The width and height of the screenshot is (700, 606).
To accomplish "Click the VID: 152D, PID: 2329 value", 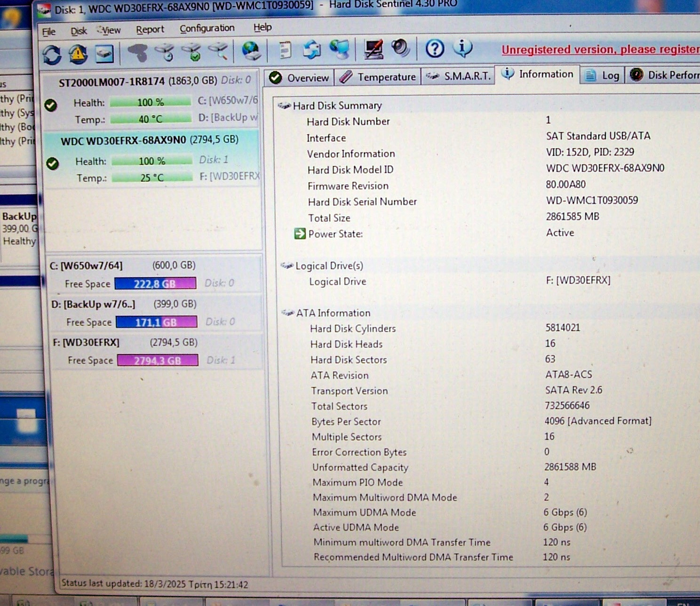I will 590,152.
